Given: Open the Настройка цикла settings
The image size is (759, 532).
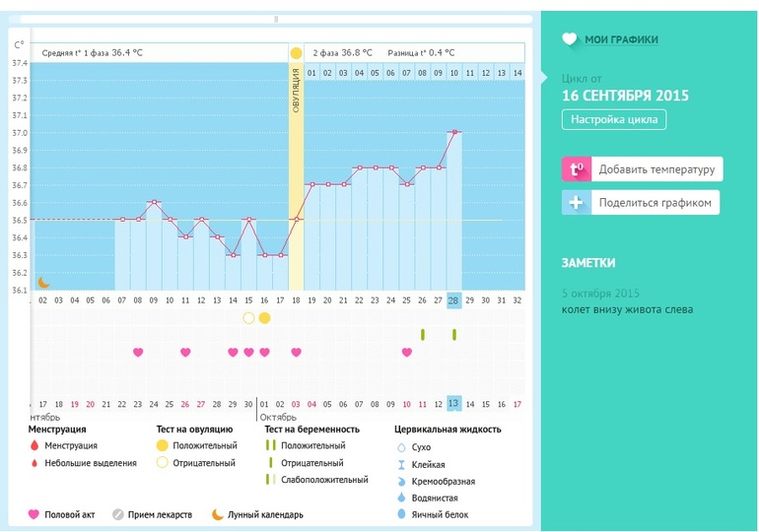Looking at the screenshot, I should click(614, 120).
